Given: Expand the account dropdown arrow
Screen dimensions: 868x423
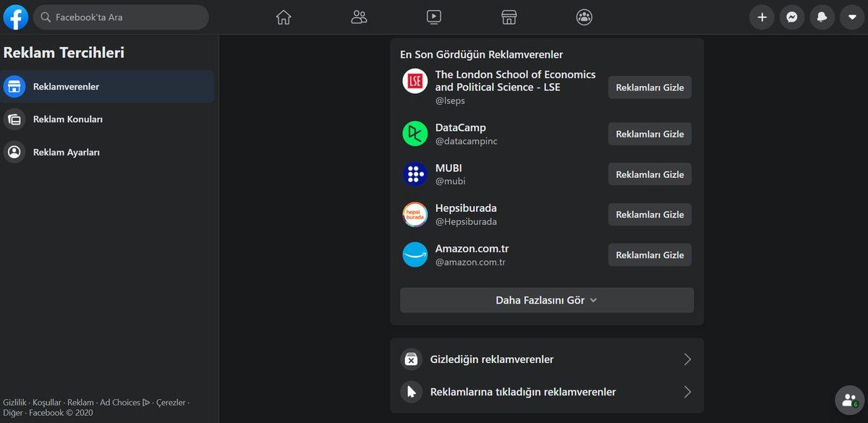Looking at the screenshot, I should coord(853,17).
